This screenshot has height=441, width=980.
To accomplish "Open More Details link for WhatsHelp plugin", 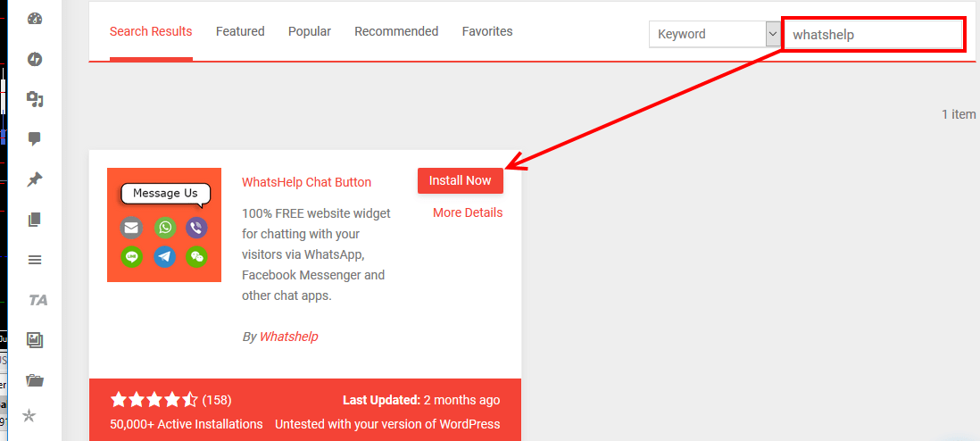I will pos(468,212).
